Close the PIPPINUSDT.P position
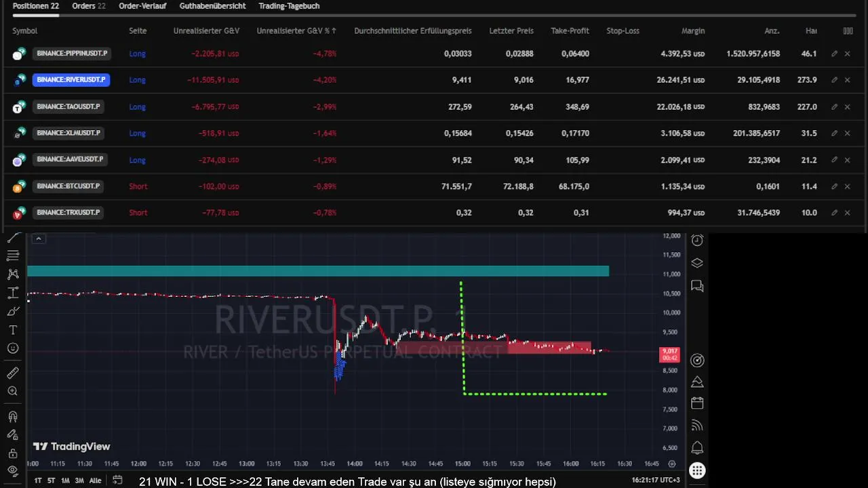The image size is (868, 488). click(x=847, y=54)
